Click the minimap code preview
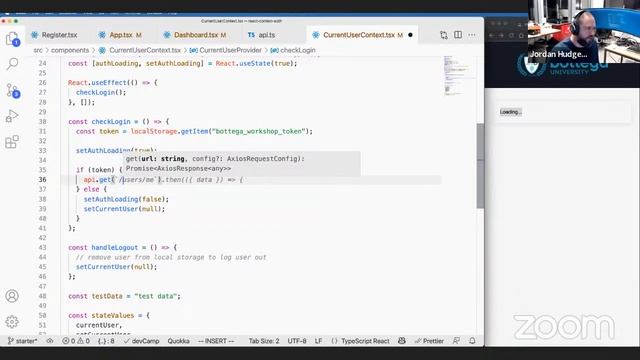640x360 pixels. (453, 76)
